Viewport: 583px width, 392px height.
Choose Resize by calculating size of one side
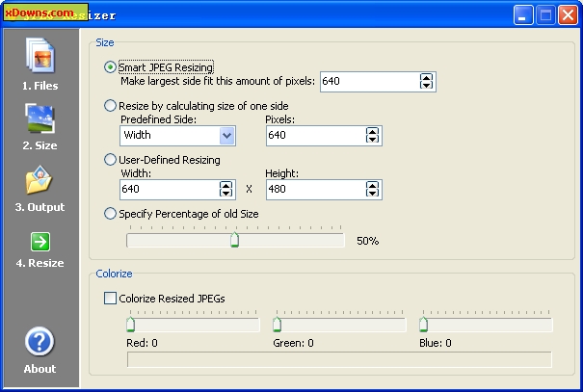click(110, 106)
